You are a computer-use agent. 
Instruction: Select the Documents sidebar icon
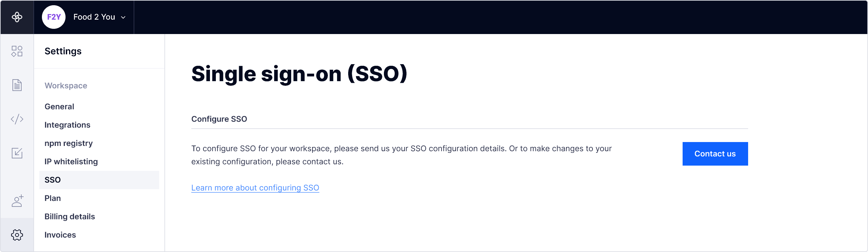click(x=17, y=85)
